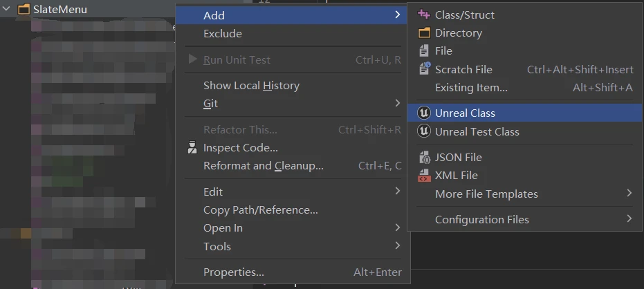This screenshot has height=289, width=644.
Task: Click the Inspect Code icon
Action: (x=192, y=148)
